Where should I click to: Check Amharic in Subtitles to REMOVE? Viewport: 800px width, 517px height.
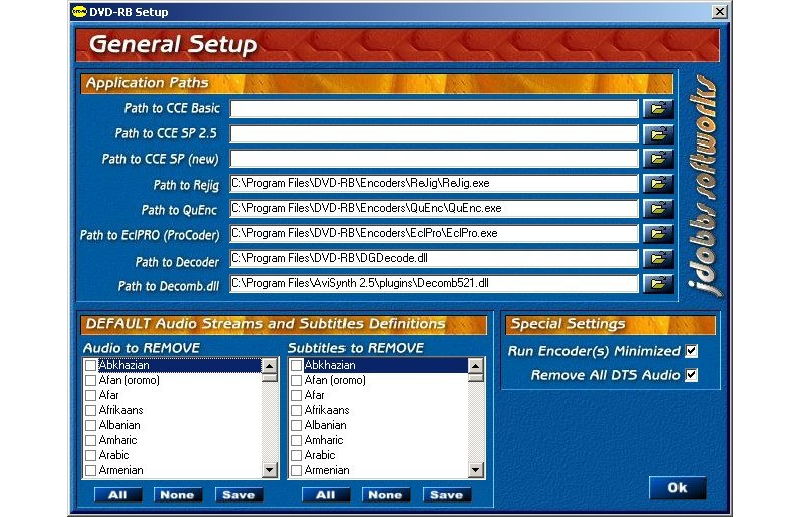pyautogui.click(x=296, y=440)
